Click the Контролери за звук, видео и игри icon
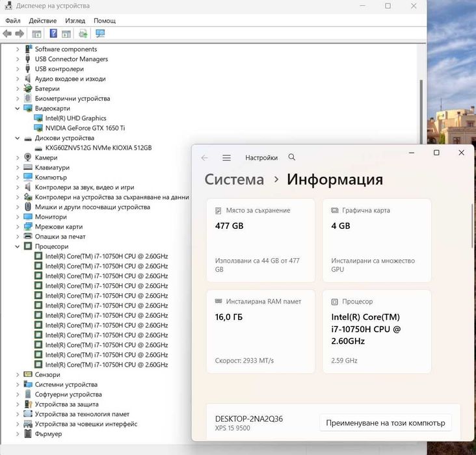Image resolution: width=476 pixels, height=455 pixels. pyautogui.click(x=27, y=187)
